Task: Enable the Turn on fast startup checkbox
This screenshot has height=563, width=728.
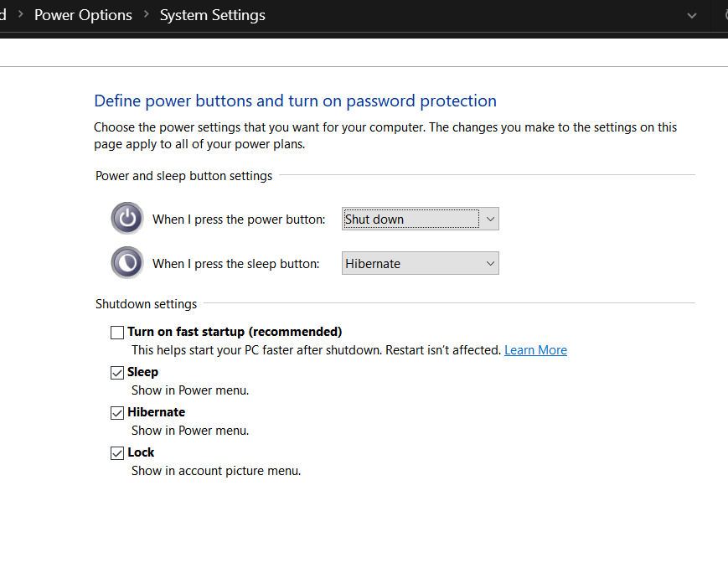Action: (117, 333)
